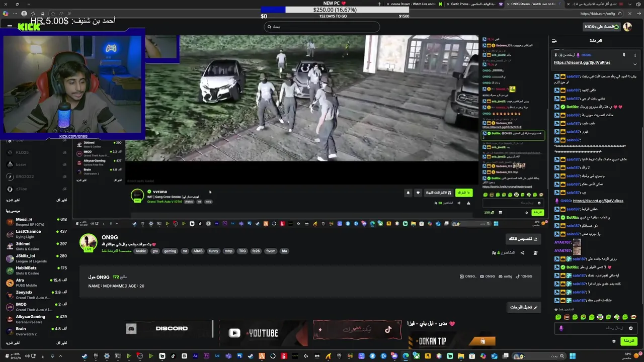The image size is (644, 362).
Task: Expand the pinned message chevron
Action: (x=634, y=64)
